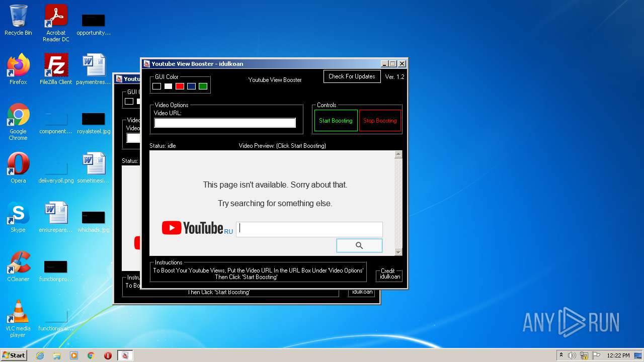Close the front Youtube View Booster window

[x=402, y=64]
